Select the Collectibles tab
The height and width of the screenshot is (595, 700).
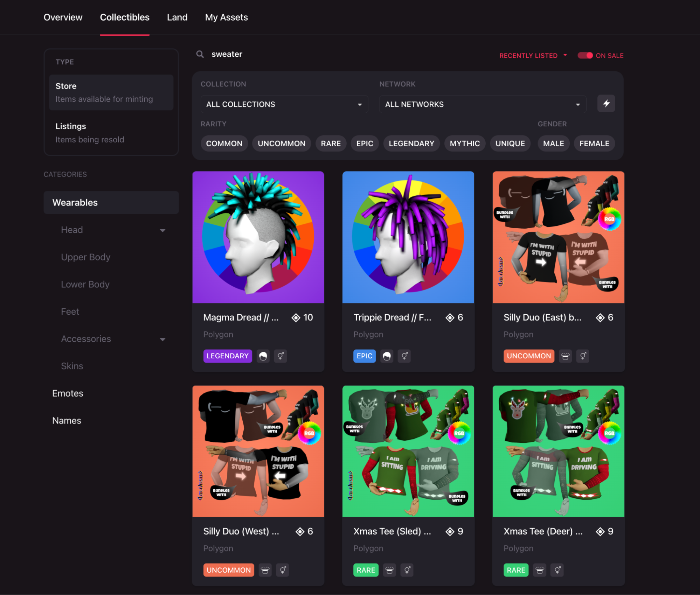pyautogui.click(x=125, y=17)
